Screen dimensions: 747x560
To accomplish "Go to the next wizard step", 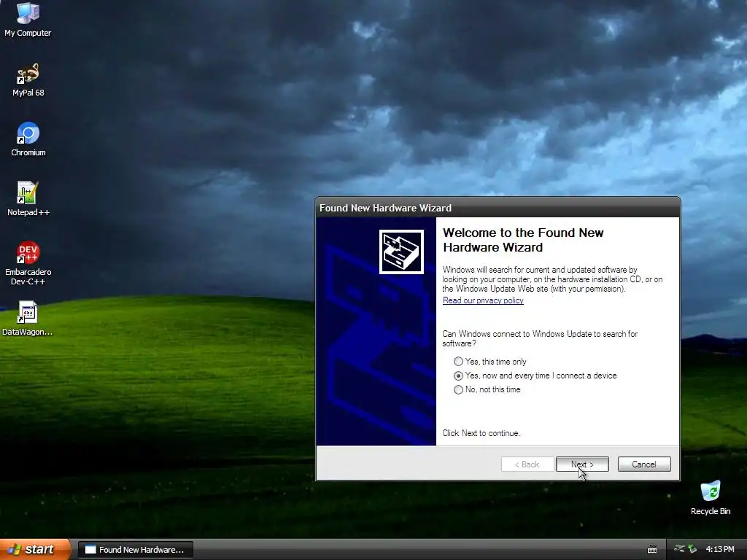I will (x=582, y=464).
